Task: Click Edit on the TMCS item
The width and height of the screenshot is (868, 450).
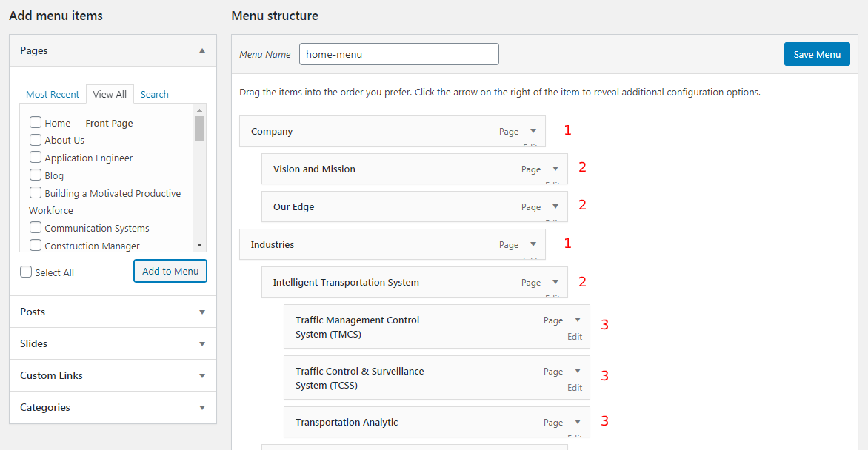Action: pos(575,337)
